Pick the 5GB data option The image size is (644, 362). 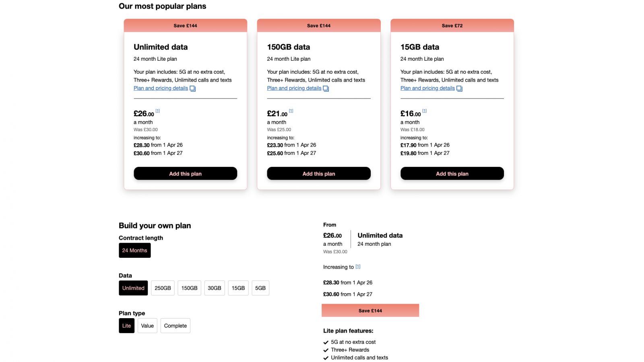pos(260,288)
